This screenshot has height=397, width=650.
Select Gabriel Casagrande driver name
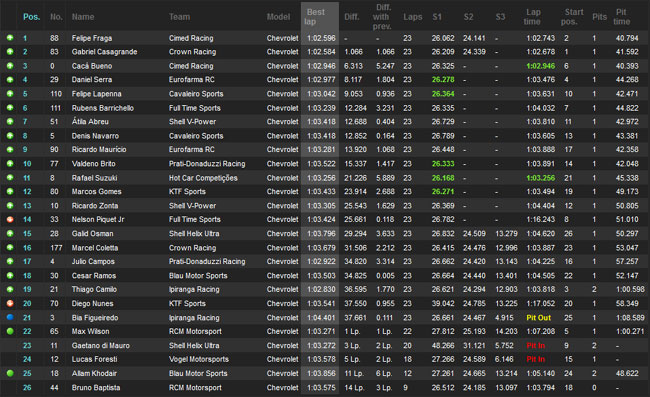pyautogui.click(x=104, y=52)
